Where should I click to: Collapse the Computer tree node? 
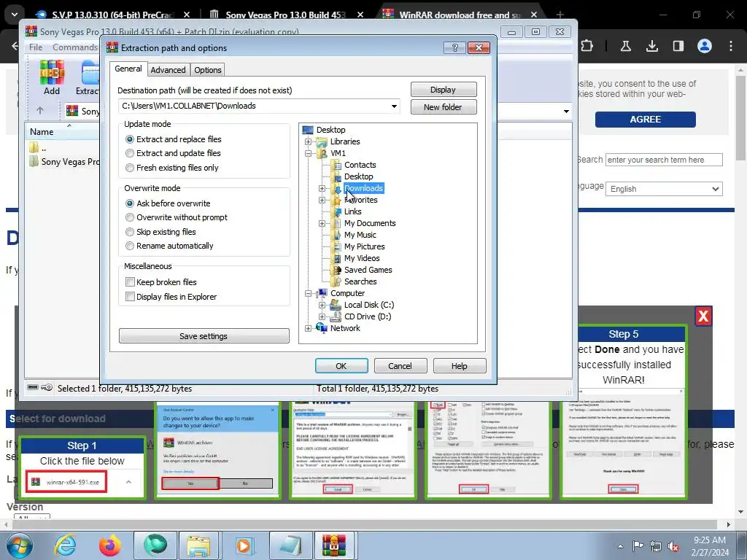click(309, 293)
